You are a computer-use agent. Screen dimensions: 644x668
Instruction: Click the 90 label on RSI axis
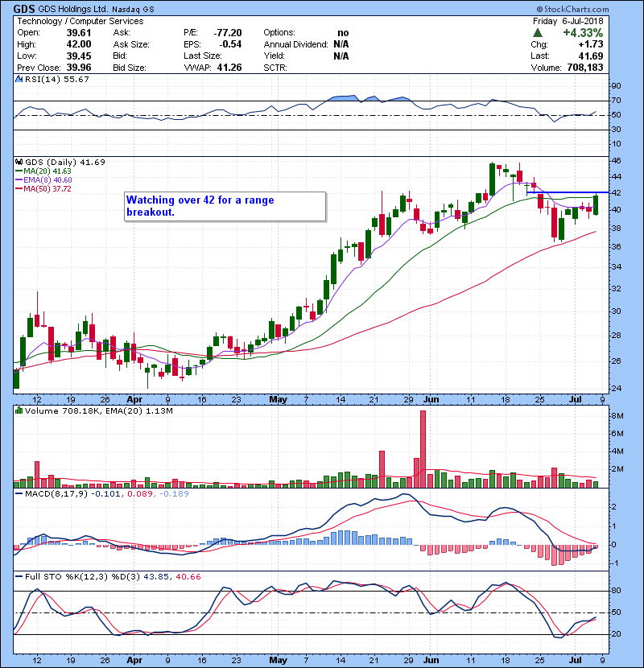point(617,85)
